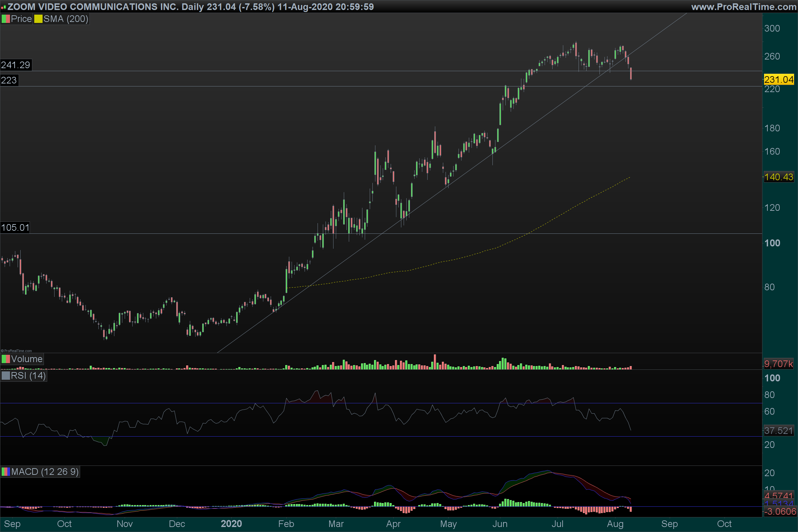Click the 2020 label on time axis
Viewport: 798px width, 532px height.
[x=231, y=524]
